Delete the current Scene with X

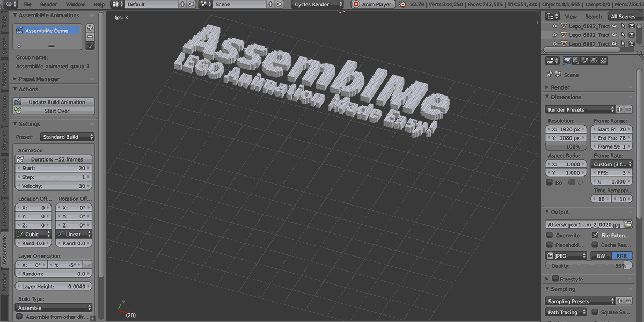click(279, 4)
